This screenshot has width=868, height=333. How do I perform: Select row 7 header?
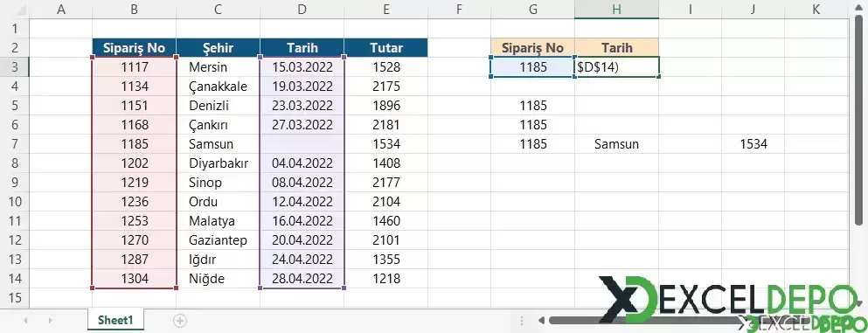[x=14, y=144]
